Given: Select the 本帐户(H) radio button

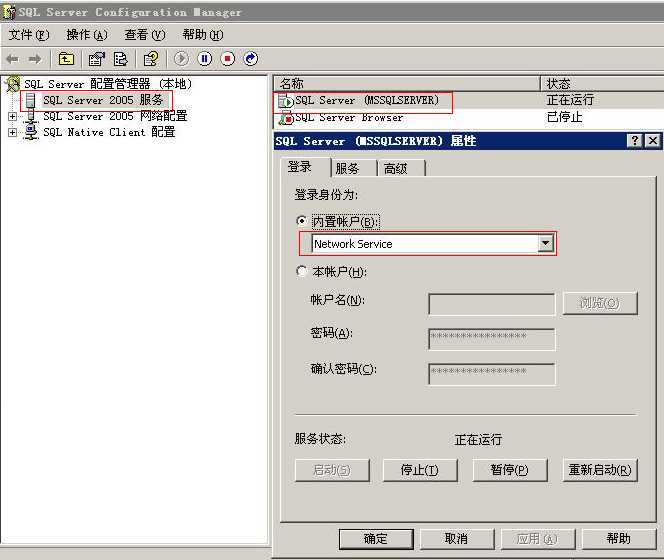Looking at the screenshot, I should tap(302, 271).
